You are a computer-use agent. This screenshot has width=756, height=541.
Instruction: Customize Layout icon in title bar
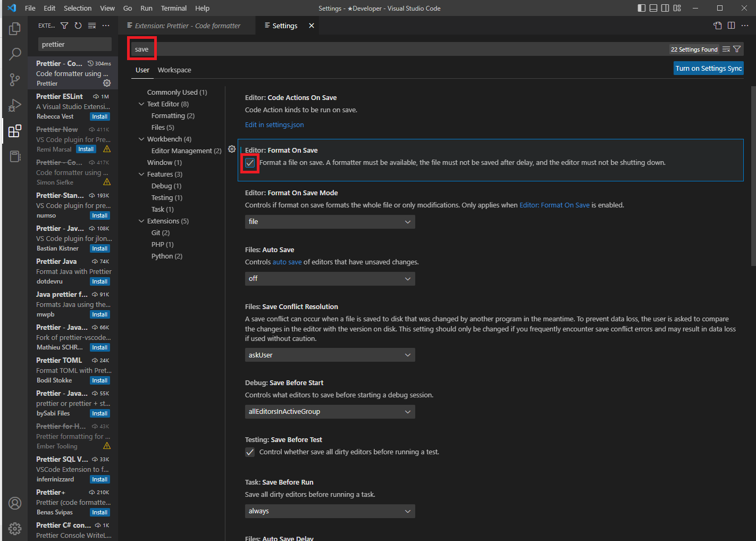(677, 8)
